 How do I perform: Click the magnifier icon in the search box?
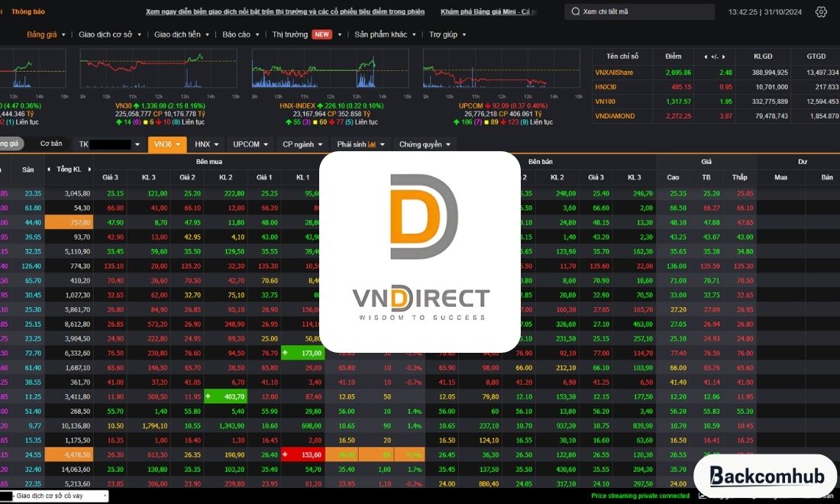click(x=575, y=11)
